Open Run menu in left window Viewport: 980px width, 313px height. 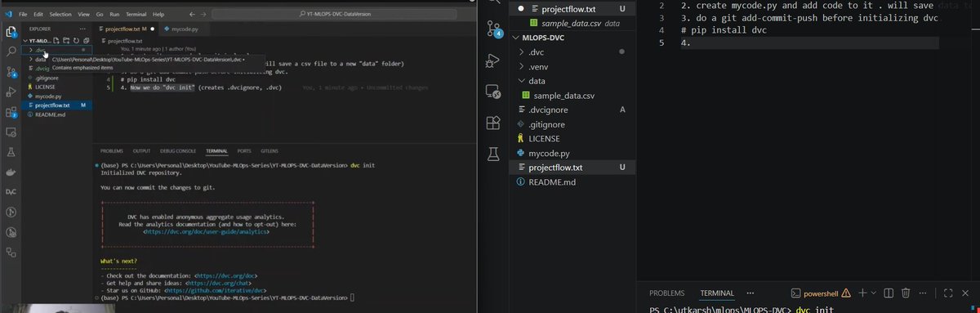[115, 15]
